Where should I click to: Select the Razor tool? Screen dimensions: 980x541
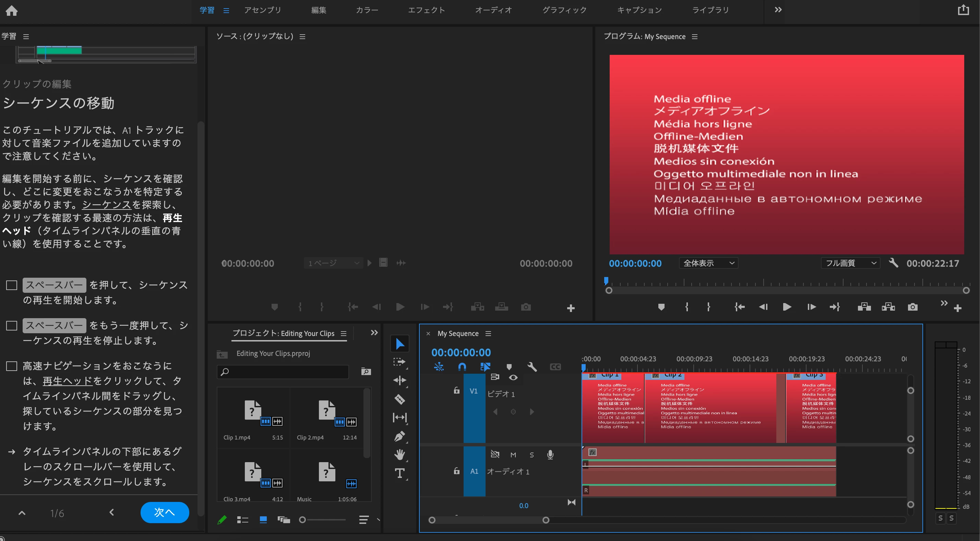pyautogui.click(x=399, y=399)
